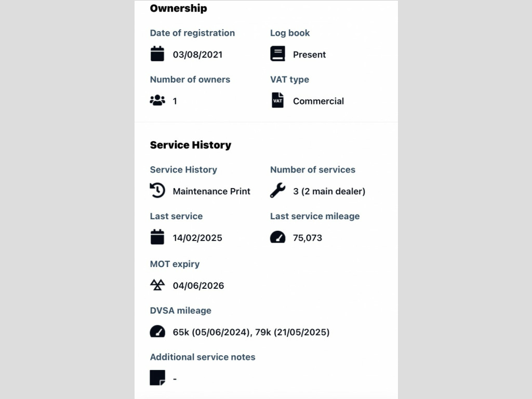Click the calendar icon beside registration date
Image resolution: width=532 pixels, height=399 pixels.
[157, 54]
